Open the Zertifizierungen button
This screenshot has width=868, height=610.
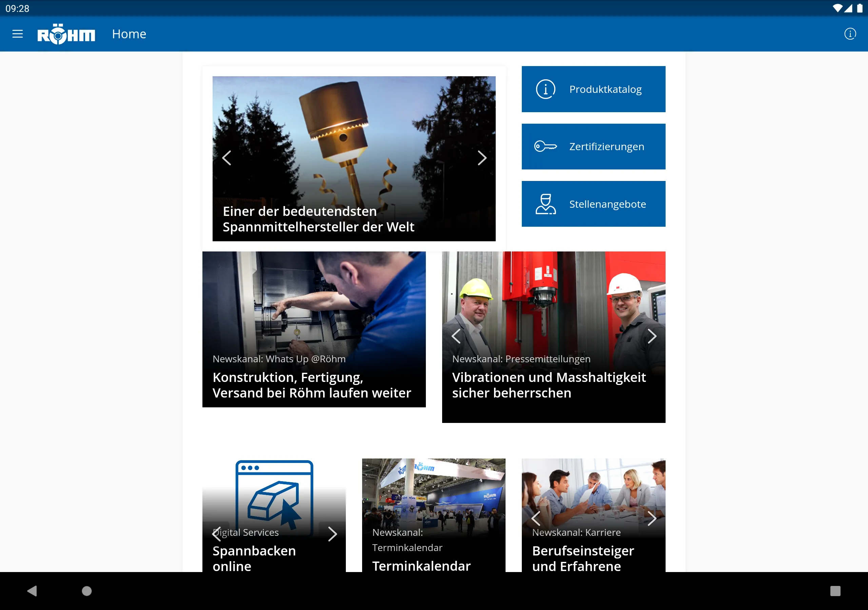(x=593, y=147)
